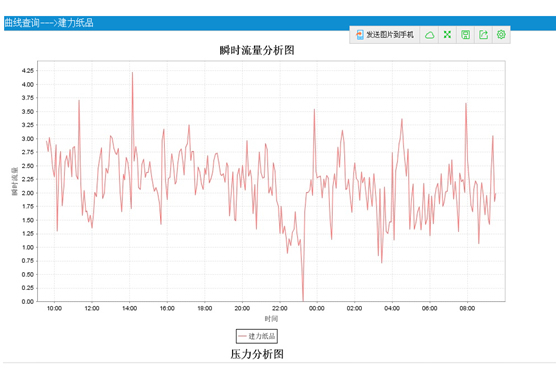
Task: Click the 瞬时流量 vertical axis label
Action: point(15,181)
